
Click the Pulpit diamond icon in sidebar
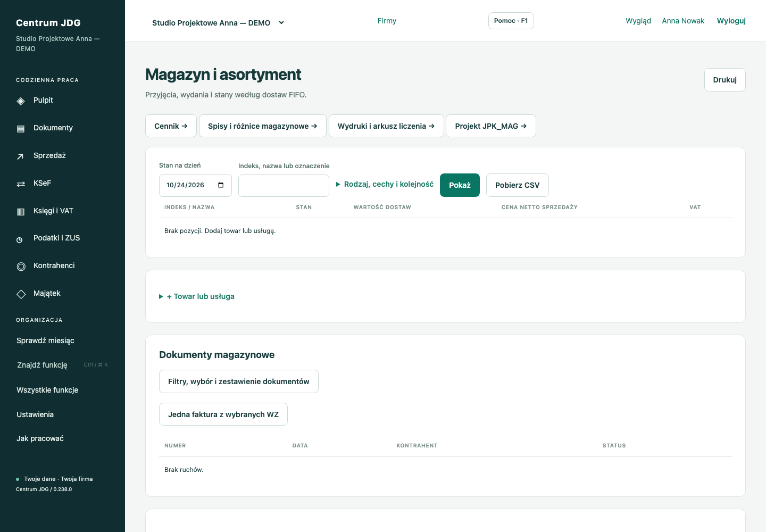pos(21,101)
